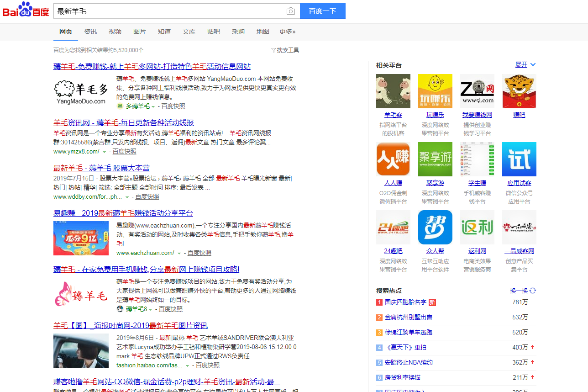Image resolution: width=588 pixels, height=392 pixels.
Task: Open the 应用试客 platform icon
Action: [519, 159]
